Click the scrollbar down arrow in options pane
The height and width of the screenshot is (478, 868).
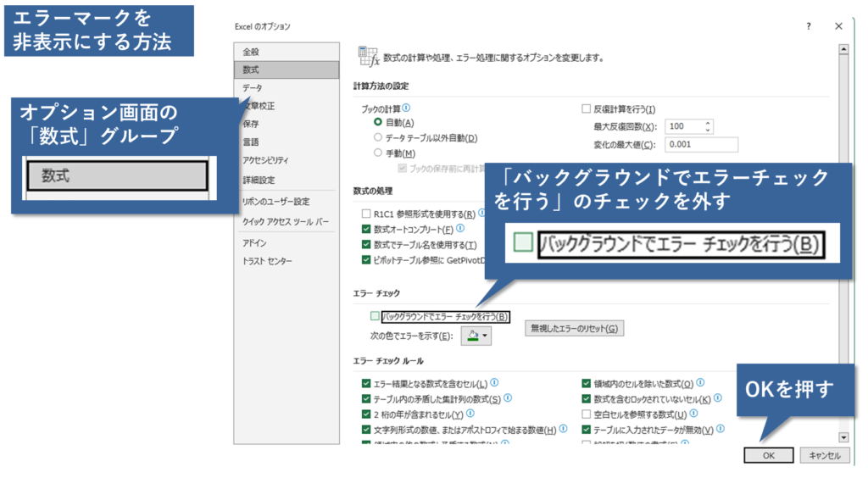(843, 436)
